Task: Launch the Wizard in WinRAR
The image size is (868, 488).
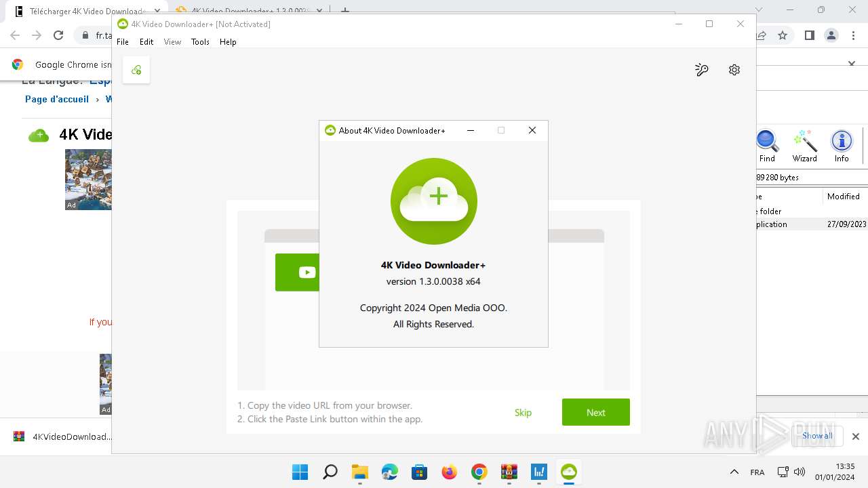Action: [805, 146]
